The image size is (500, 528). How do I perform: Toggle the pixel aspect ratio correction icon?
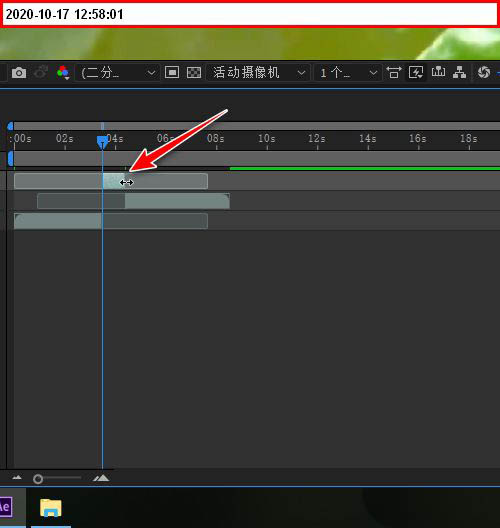coord(394,72)
